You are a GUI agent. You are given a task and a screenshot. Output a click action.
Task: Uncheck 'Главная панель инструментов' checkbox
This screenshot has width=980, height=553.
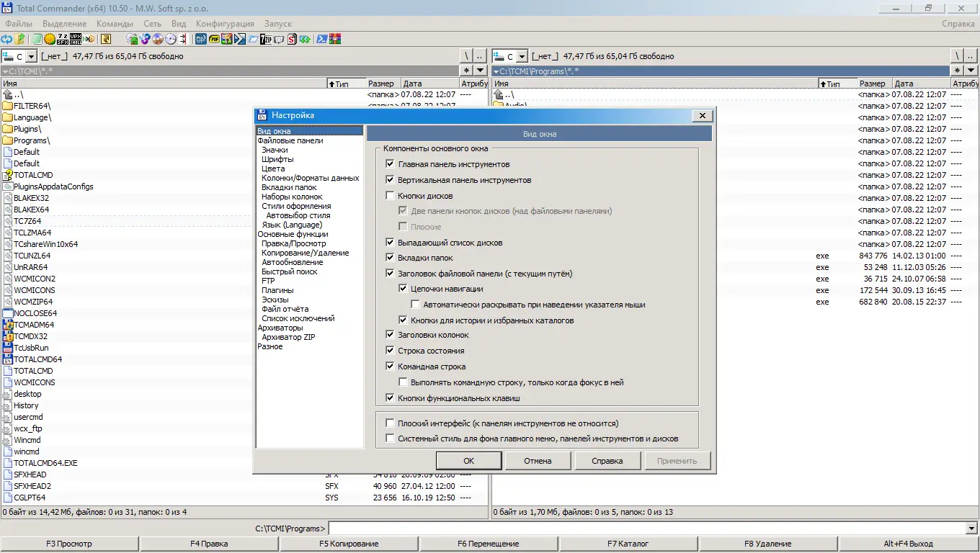click(391, 164)
